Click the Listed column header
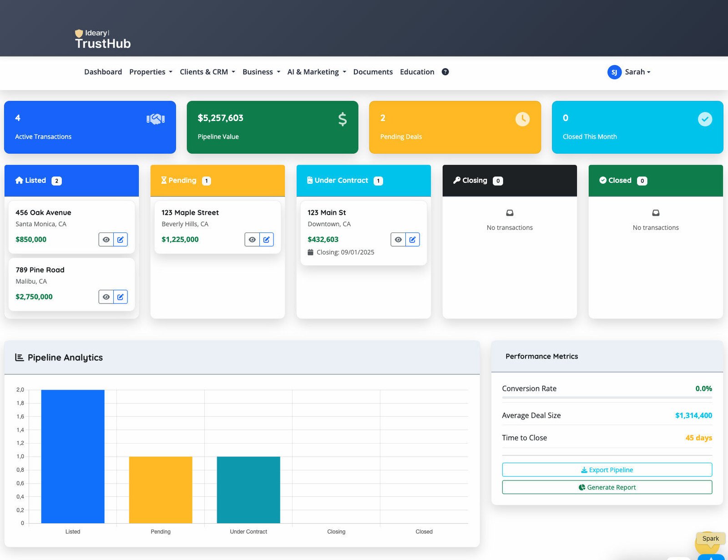 pyautogui.click(x=71, y=181)
